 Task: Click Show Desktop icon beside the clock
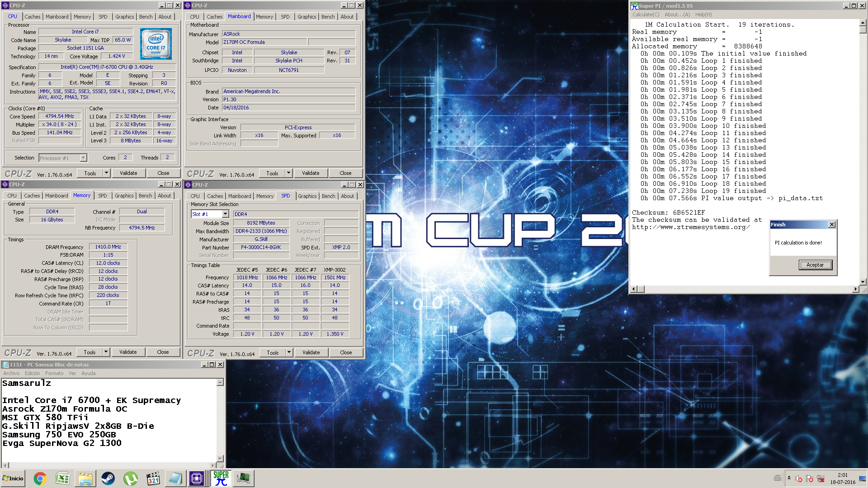pyautogui.click(x=863, y=479)
